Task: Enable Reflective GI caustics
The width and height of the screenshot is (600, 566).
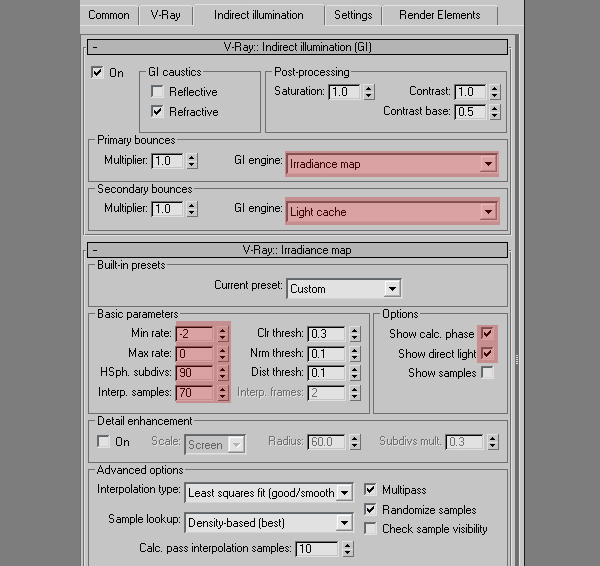Action: 157,92
